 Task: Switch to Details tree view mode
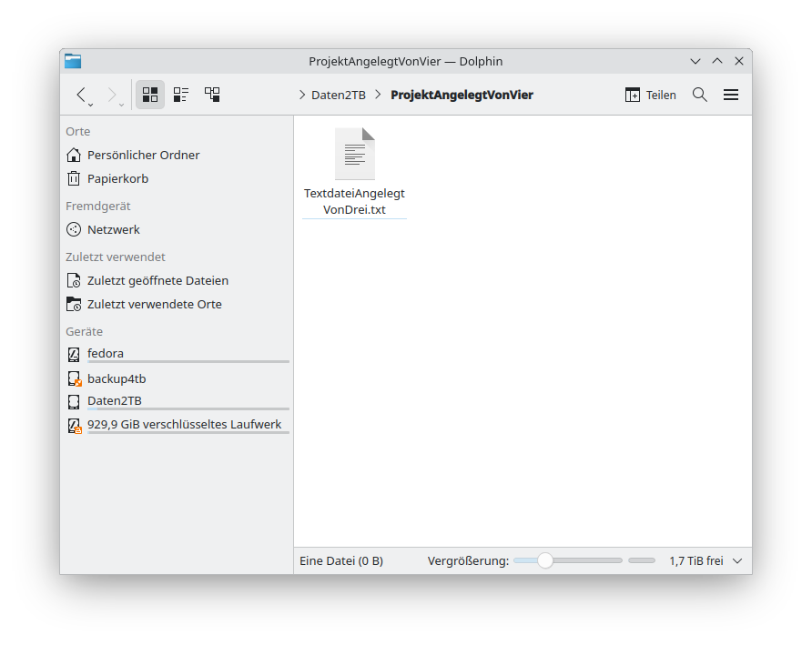212,95
